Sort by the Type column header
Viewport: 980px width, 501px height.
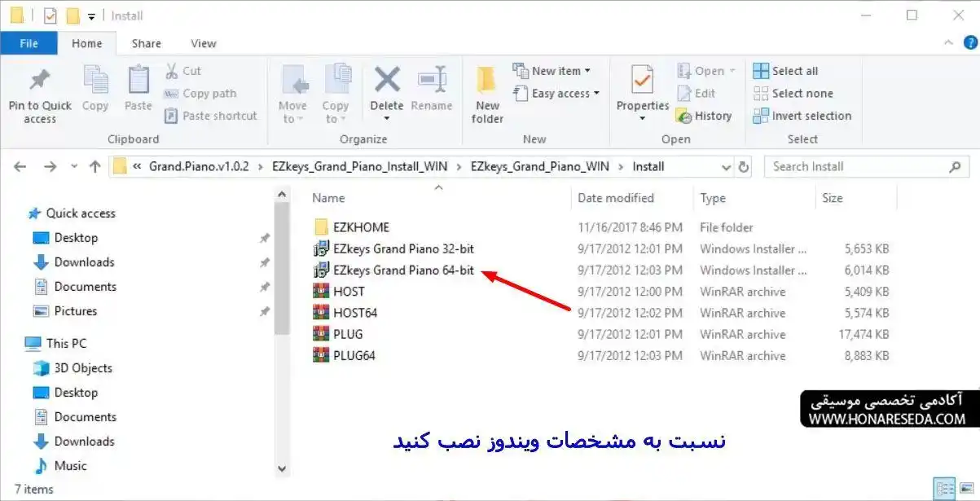click(x=713, y=198)
